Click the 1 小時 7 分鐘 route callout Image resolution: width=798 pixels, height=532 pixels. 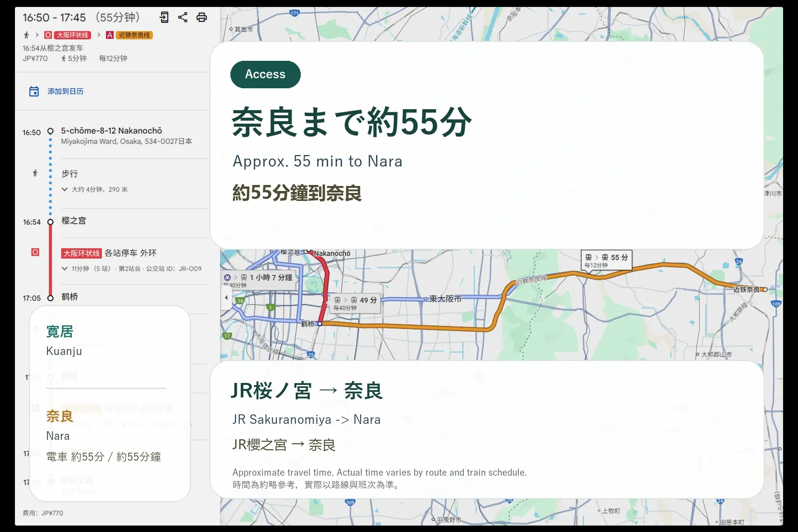(259, 280)
